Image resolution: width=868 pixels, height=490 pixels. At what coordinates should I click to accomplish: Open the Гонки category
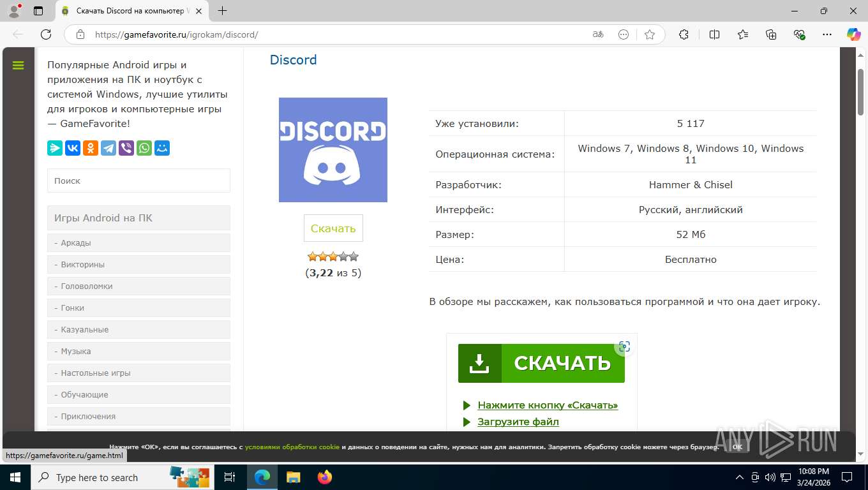click(138, 308)
